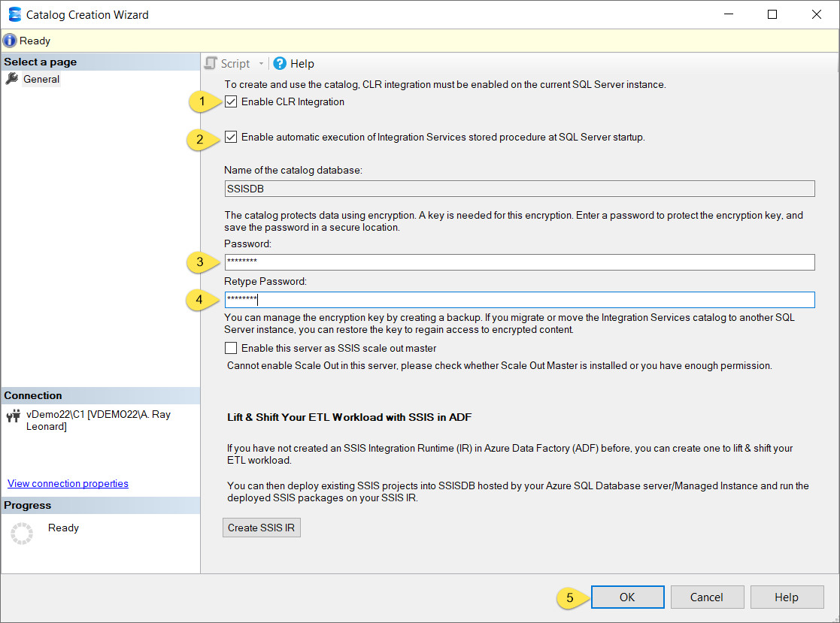Toggle Enable CLR Integration checkbox
Viewport: 840px width, 623px height.
pyautogui.click(x=231, y=101)
